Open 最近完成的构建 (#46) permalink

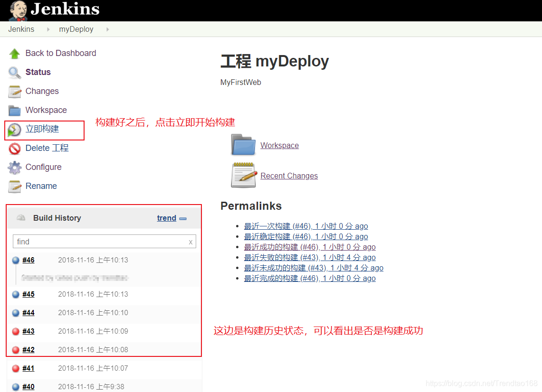pos(310,279)
